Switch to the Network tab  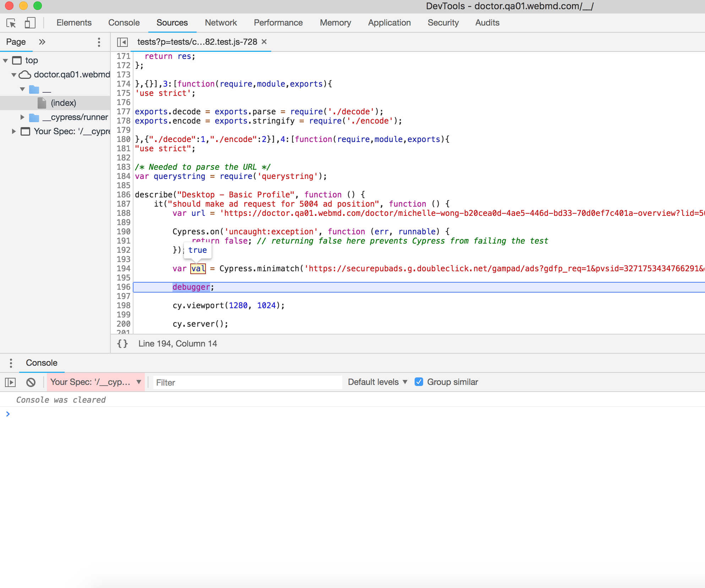220,23
